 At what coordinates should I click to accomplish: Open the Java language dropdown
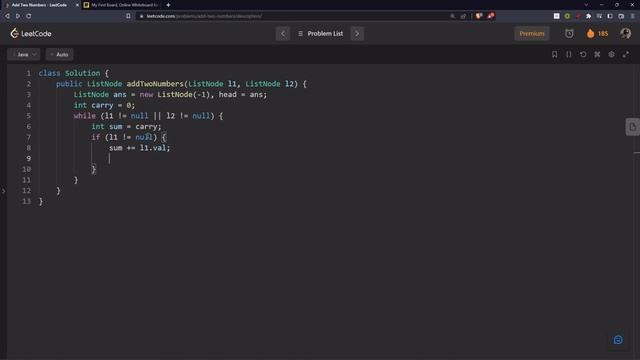(x=24, y=54)
